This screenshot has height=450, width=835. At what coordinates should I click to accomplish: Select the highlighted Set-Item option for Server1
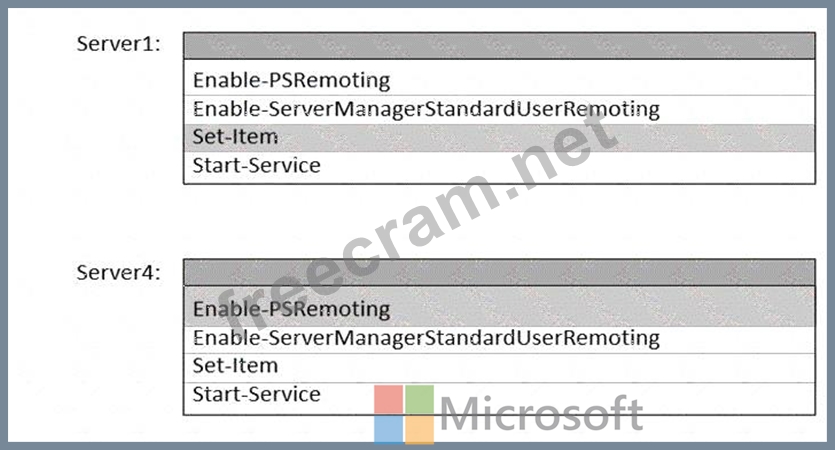[x=236, y=137]
